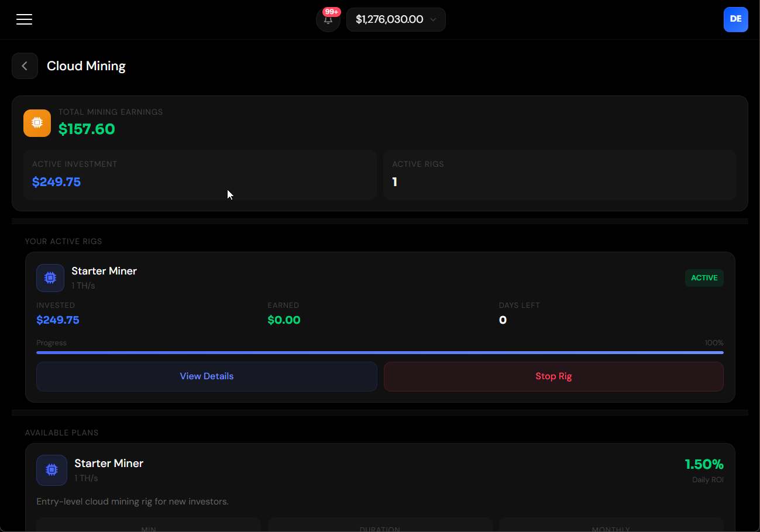Image resolution: width=760 pixels, height=532 pixels.
Task: Click the Active Rigs count card
Action: [x=560, y=175]
